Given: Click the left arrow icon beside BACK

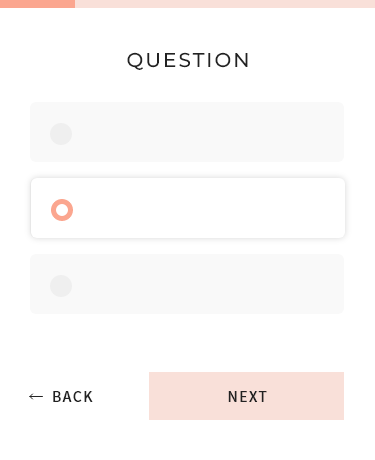Looking at the screenshot, I should tap(36, 397).
